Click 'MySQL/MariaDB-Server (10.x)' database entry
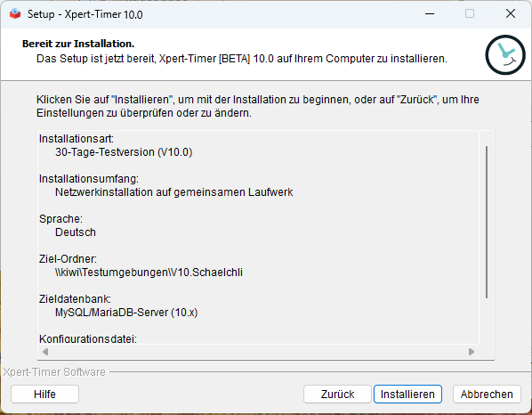 pyautogui.click(x=126, y=313)
